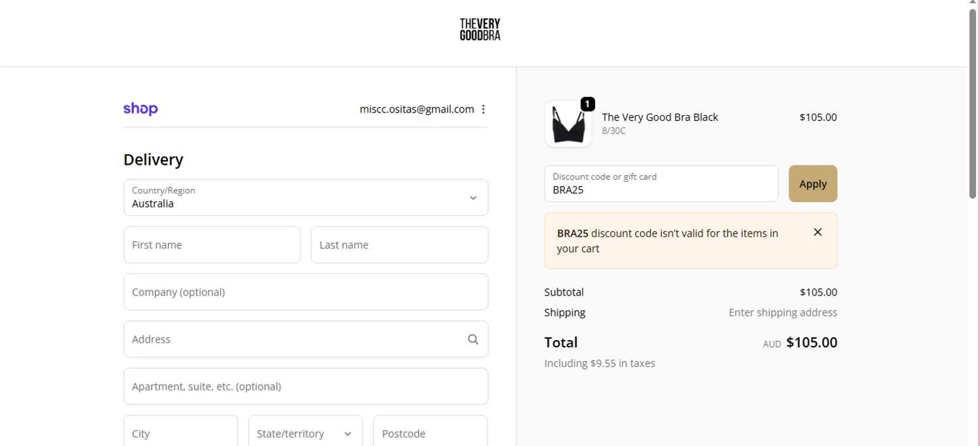This screenshot has width=980, height=446.
Task: Click the Postcode field
Action: [x=430, y=432]
